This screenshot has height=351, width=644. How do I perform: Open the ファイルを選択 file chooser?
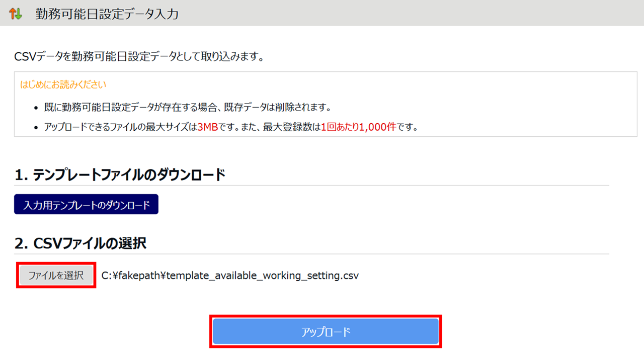point(56,276)
